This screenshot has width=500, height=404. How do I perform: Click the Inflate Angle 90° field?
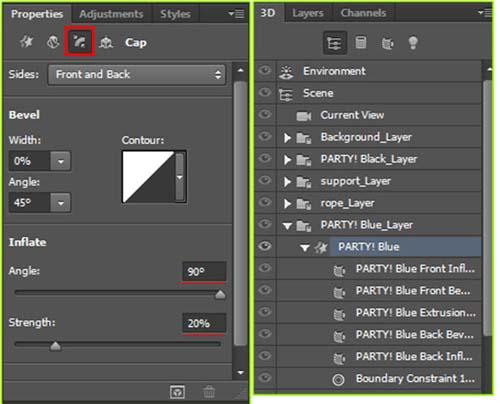click(204, 272)
